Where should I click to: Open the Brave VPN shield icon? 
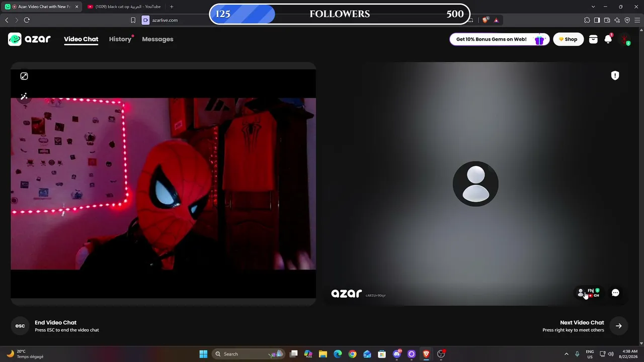[x=627, y=20]
